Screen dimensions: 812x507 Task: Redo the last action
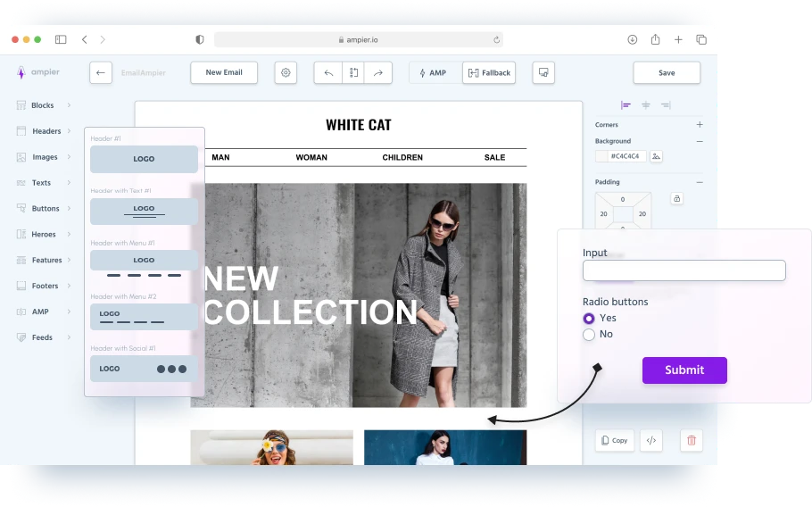tap(378, 73)
